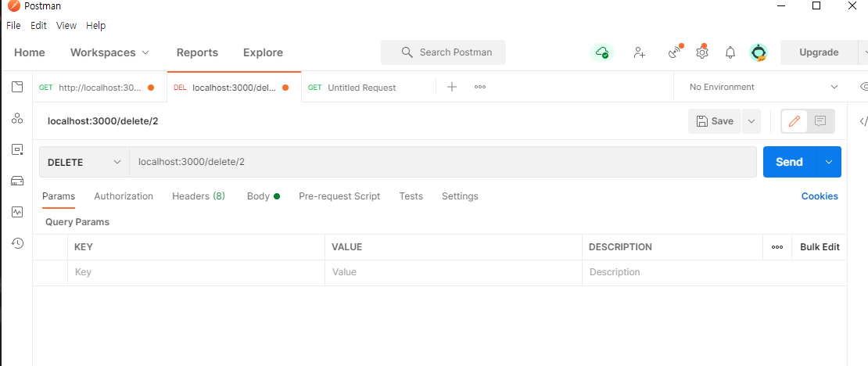Open the Tests tab
The image size is (868, 366).
[411, 196]
